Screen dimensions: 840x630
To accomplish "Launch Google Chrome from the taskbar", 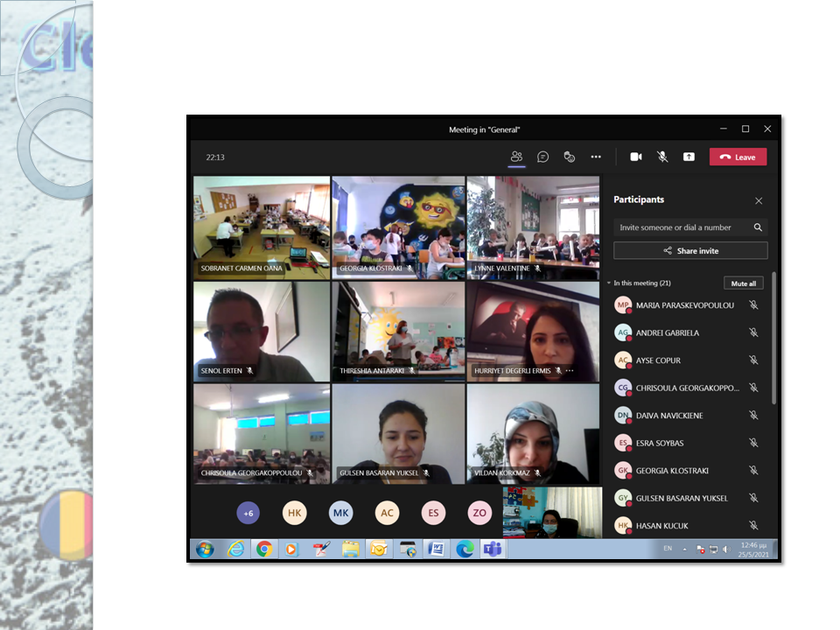I will coord(263,549).
